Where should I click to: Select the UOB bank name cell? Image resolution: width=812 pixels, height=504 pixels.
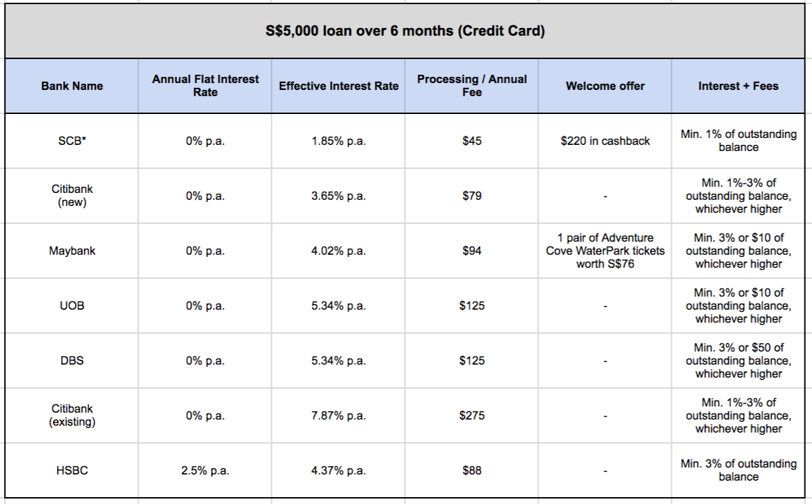click(x=71, y=306)
